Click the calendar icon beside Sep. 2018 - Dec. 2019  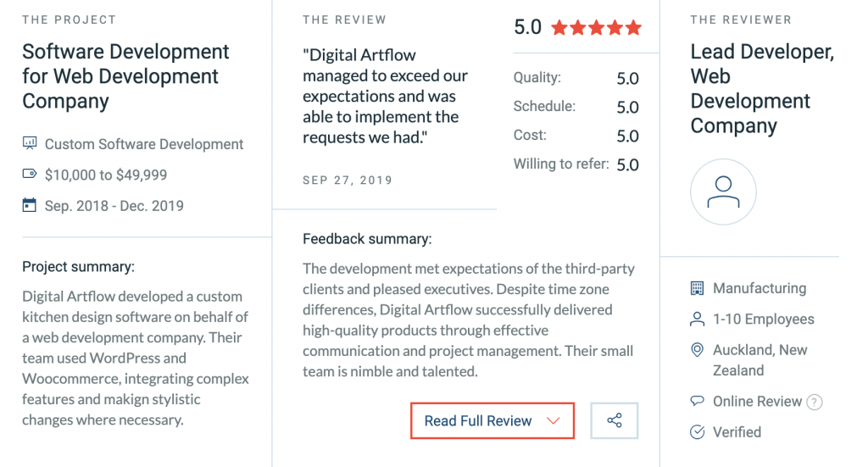tap(30, 205)
